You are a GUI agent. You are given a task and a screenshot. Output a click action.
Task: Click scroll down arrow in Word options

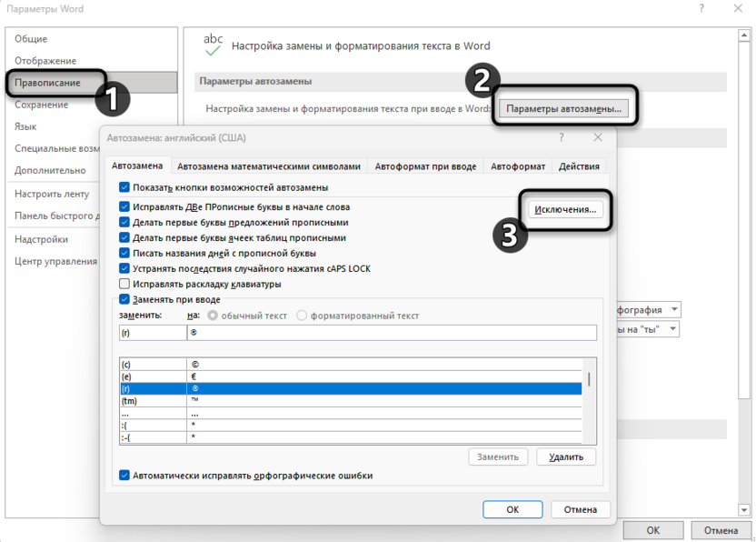(744, 509)
